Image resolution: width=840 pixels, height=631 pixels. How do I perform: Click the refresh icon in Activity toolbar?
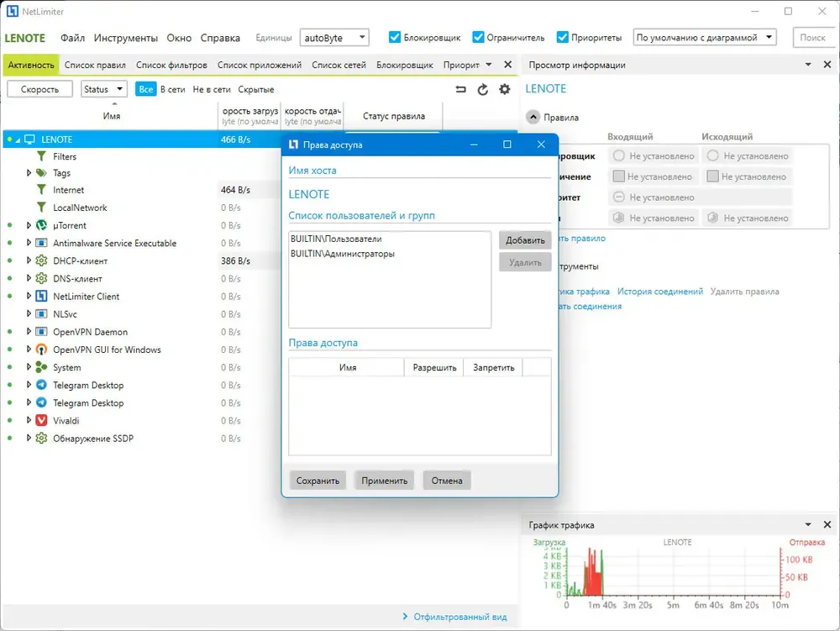click(483, 89)
